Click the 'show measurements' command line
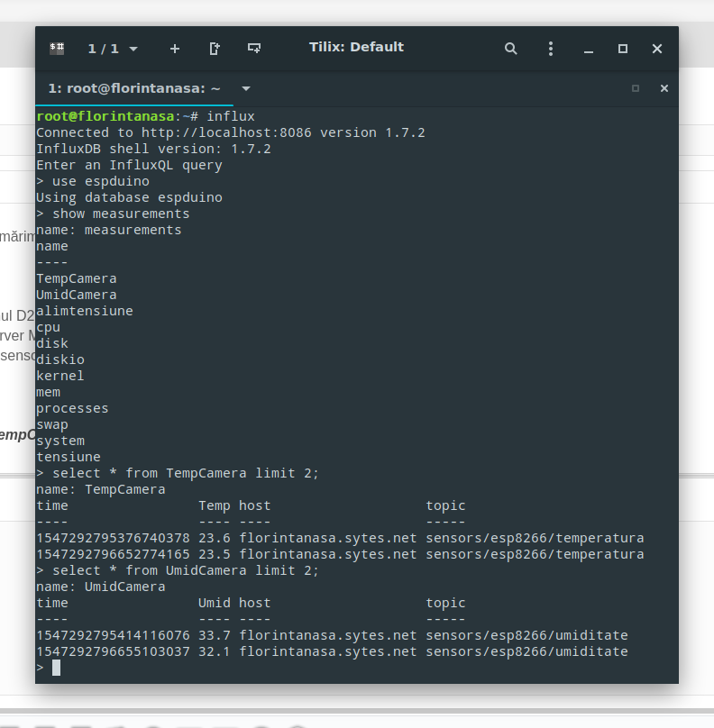 point(113,214)
